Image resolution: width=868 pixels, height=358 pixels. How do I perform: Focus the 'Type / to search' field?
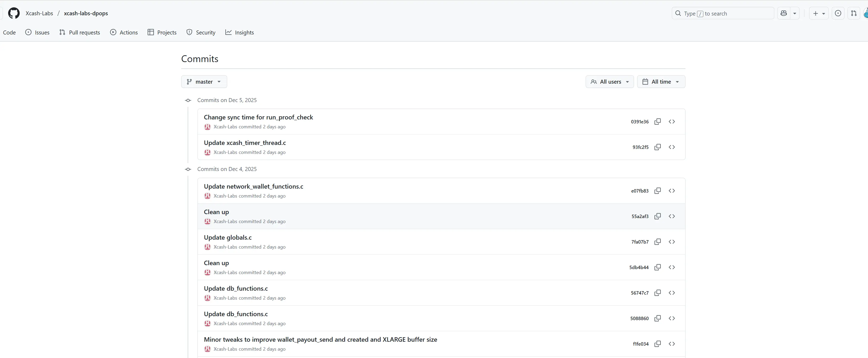point(723,13)
